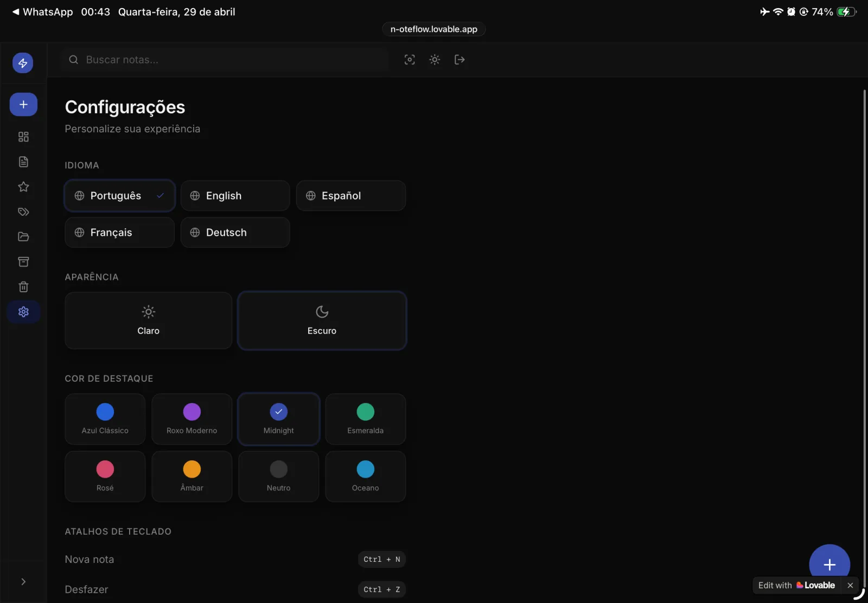The width and height of the screenshot is (868, 603).
Task: Click the floating blue plus button
Action: [829, 564]
